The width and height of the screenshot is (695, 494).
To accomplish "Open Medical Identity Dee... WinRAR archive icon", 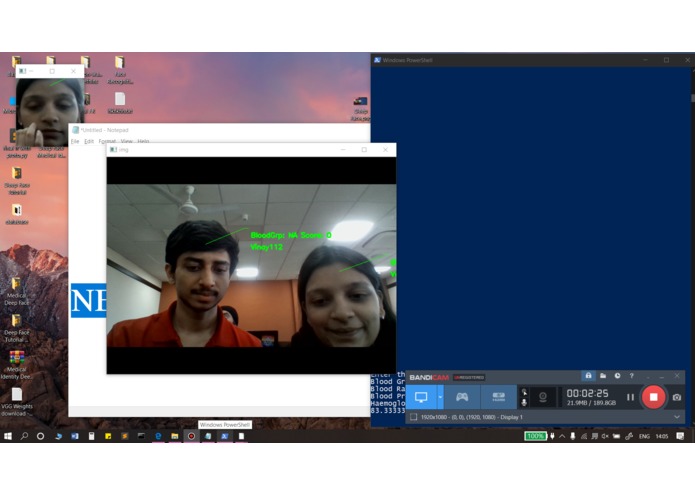I will point(16,365).
